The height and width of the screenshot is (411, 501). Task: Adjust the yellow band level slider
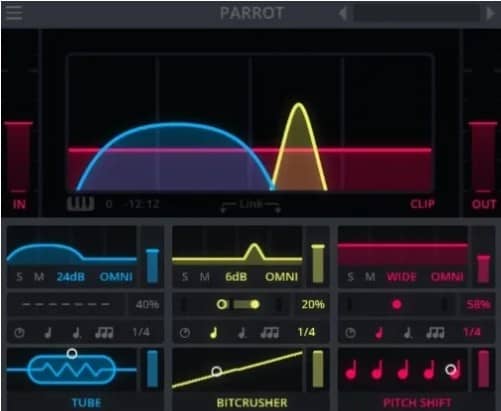pos(318,263)
